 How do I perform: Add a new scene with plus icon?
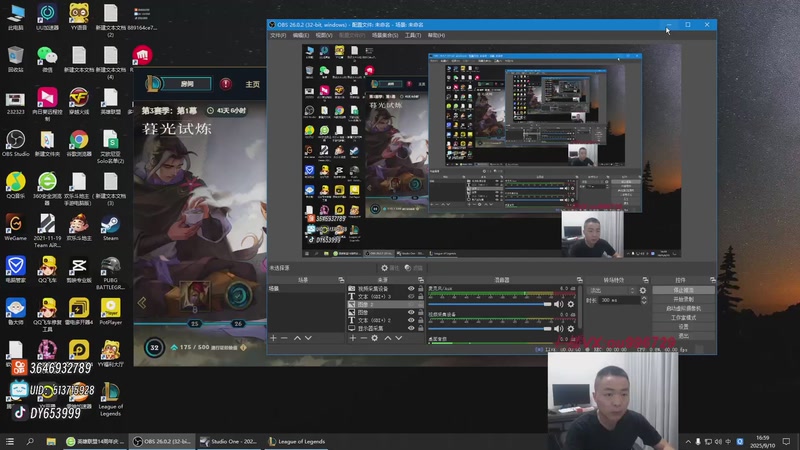[273, 338]
